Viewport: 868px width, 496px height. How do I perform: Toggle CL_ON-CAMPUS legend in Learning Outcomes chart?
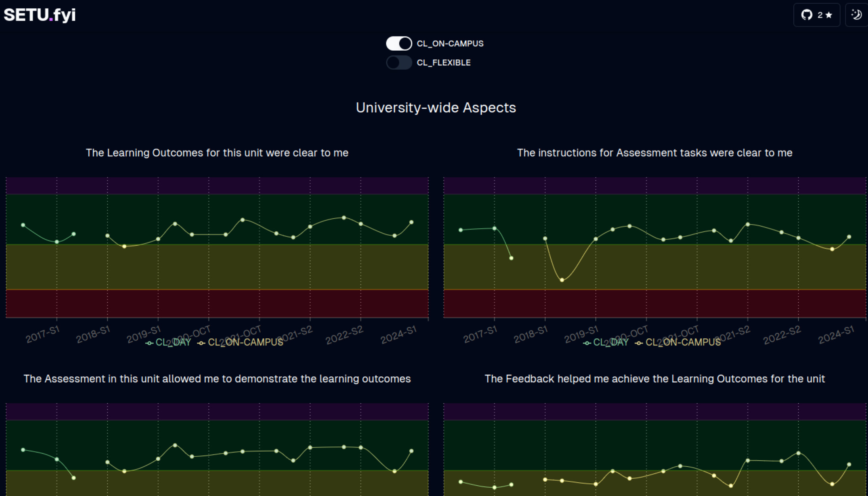pos(240,342)
